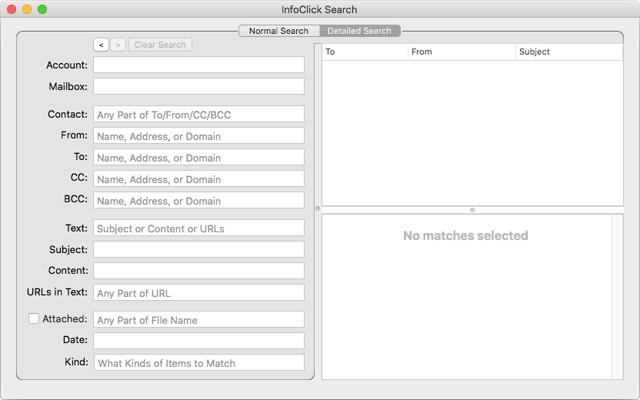Grab the horizontal results/preview divider handle
The width and height of the screenshot is (640, 400).
472,210
